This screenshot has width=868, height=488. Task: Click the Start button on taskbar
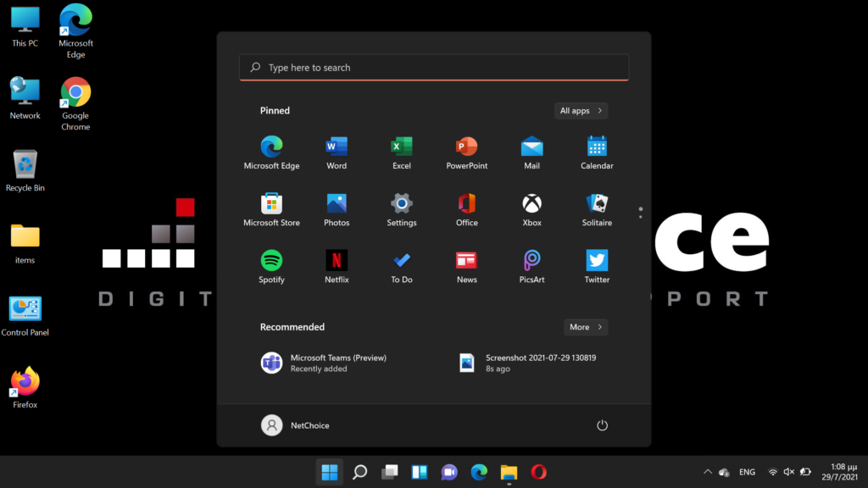coord(330,472)
